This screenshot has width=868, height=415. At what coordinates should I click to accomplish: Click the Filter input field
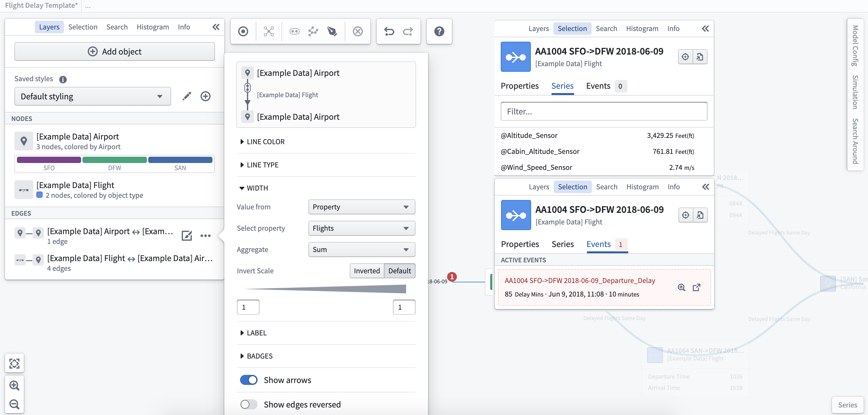coord(604,111)
